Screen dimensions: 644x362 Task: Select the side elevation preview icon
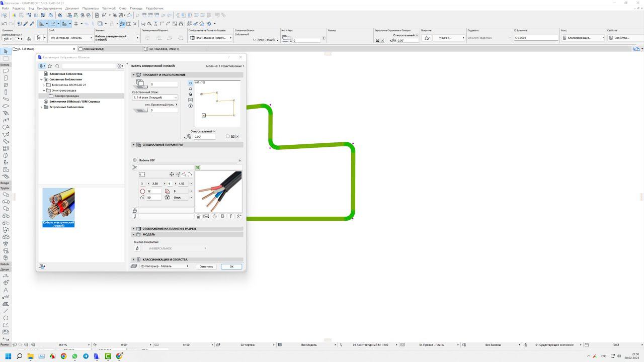click(x=190, y=88)
